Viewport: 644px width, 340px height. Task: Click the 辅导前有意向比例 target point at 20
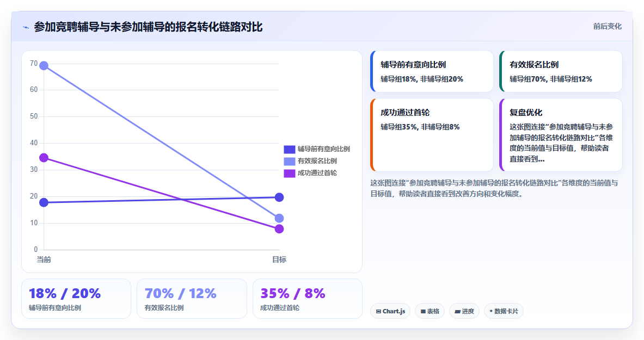(x=279, y=197)
